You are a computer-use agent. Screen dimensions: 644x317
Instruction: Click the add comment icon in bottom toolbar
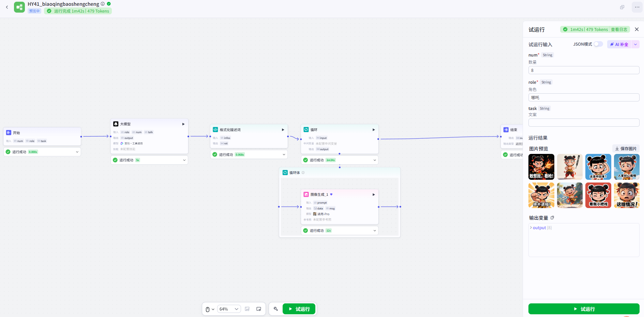click(x=259, y=309)
